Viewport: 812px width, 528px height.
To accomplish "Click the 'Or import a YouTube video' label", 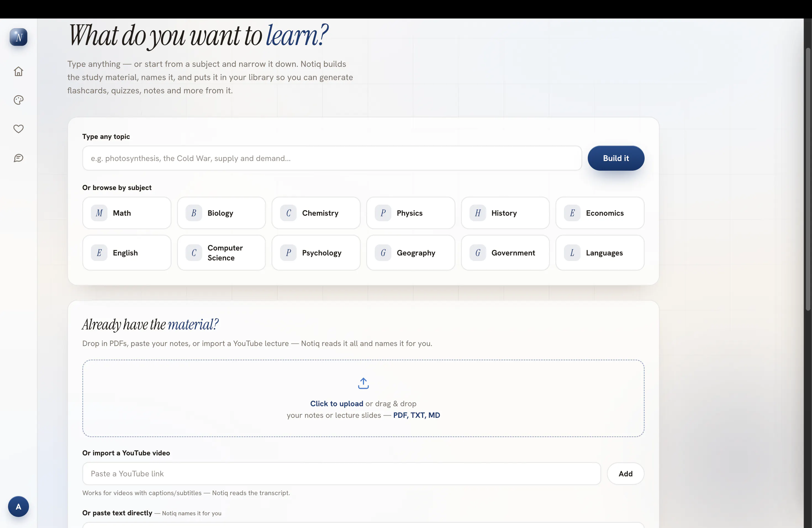I will tap(126, 453).
